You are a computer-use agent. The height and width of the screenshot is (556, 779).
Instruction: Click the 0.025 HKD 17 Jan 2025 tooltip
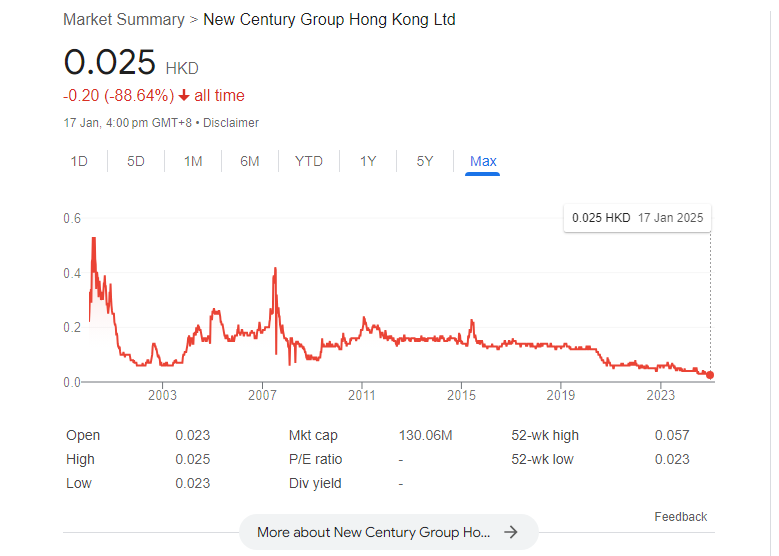[x=637, y=218]
